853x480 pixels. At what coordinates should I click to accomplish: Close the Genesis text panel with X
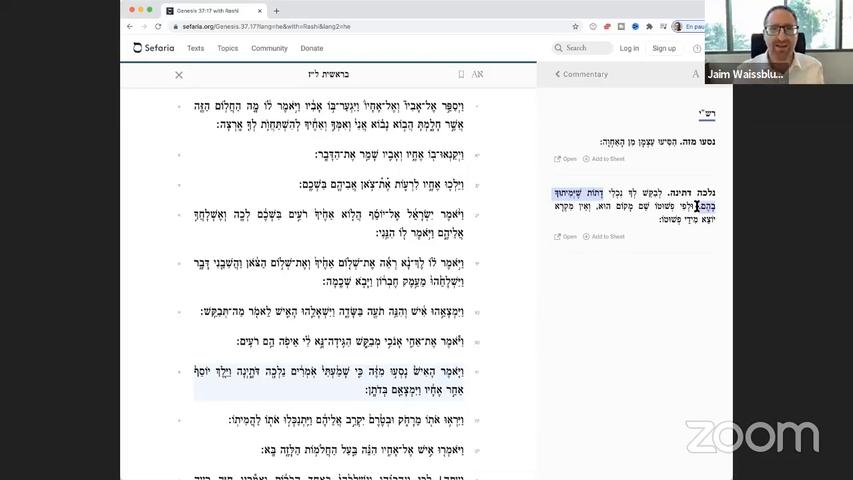click(179, 75)
